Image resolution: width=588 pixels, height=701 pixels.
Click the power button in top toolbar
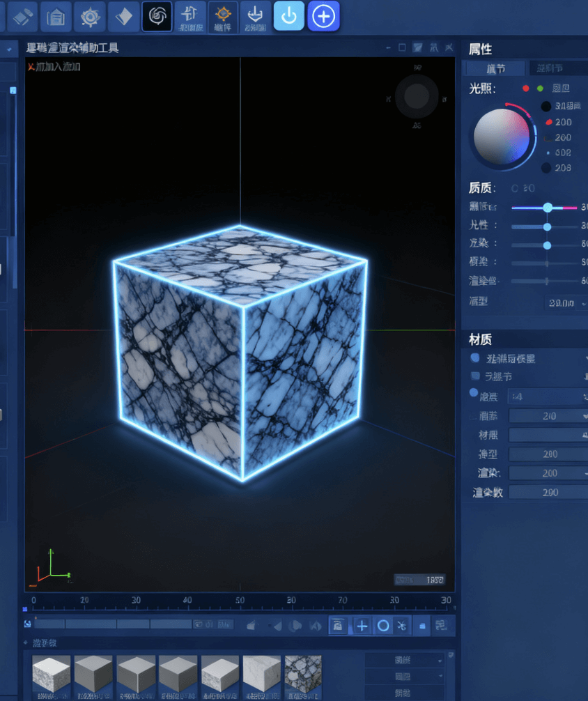(x=288, y=16)
